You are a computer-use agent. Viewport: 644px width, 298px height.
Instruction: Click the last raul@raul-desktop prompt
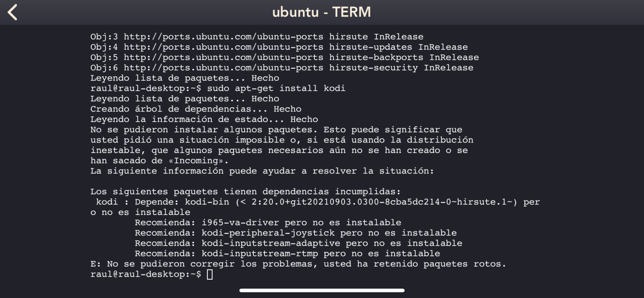146,274
